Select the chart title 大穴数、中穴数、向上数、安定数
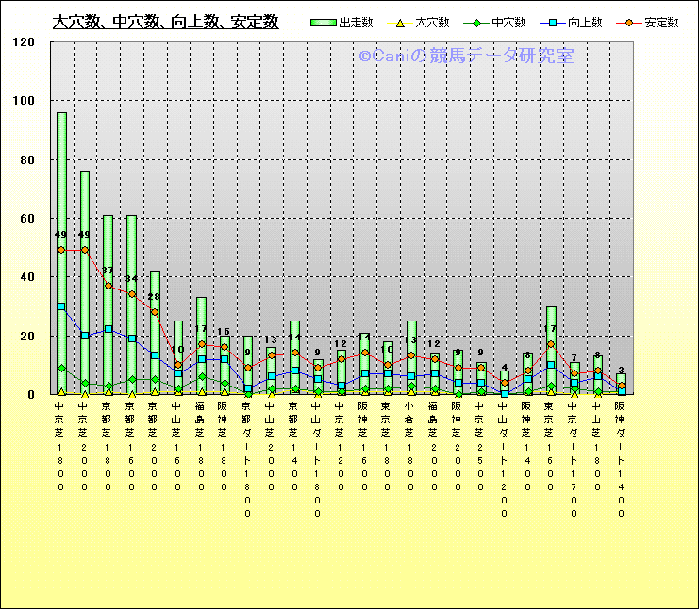This screenshot has width=700, height=610. [165, 22]
